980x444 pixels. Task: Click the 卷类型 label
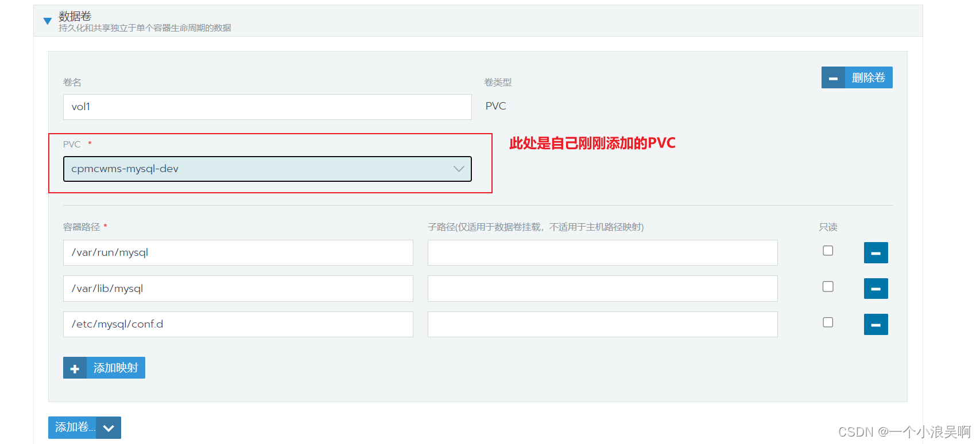498,83
